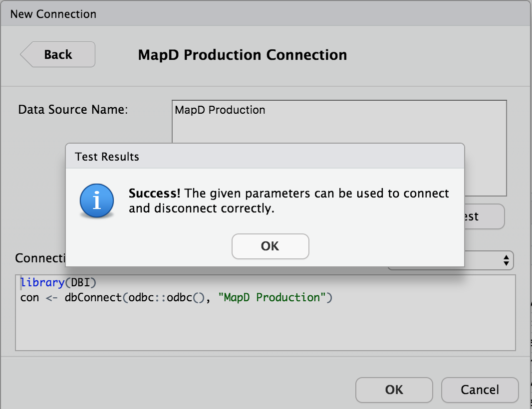The height and width of the screenshot is (409, 532).
Task: Click the blue info icon in Test Results
Action: [97, 201]
